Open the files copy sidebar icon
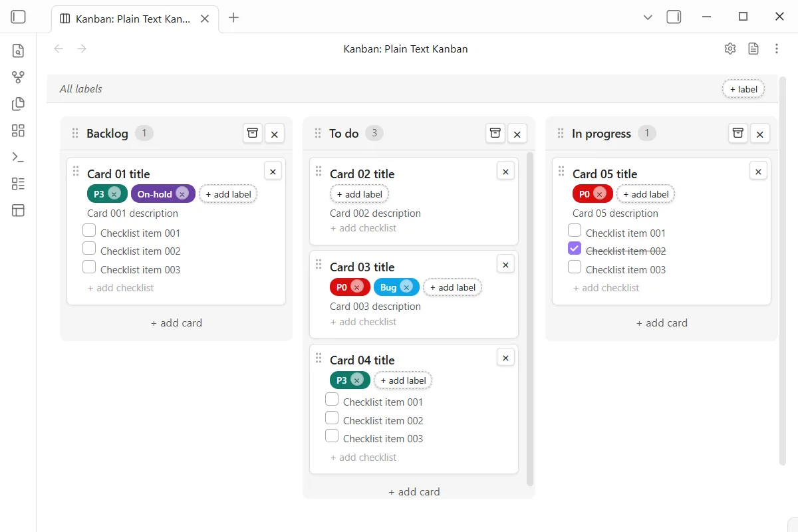 (18, 104)
